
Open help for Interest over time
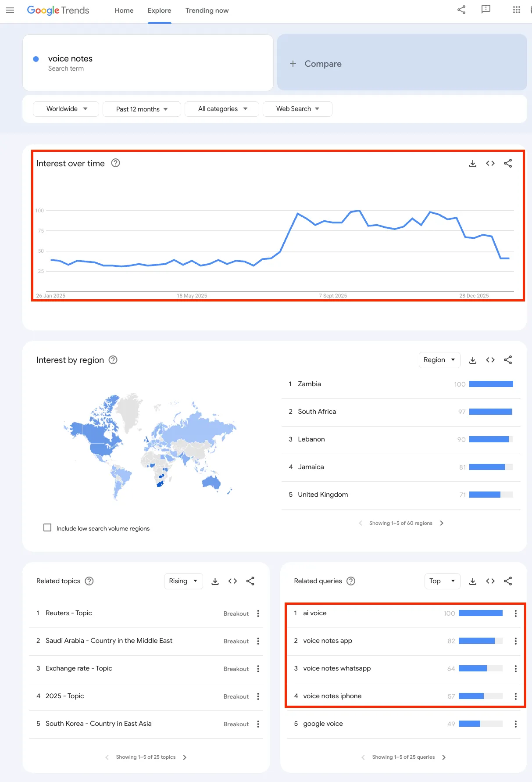coord(115,163)
